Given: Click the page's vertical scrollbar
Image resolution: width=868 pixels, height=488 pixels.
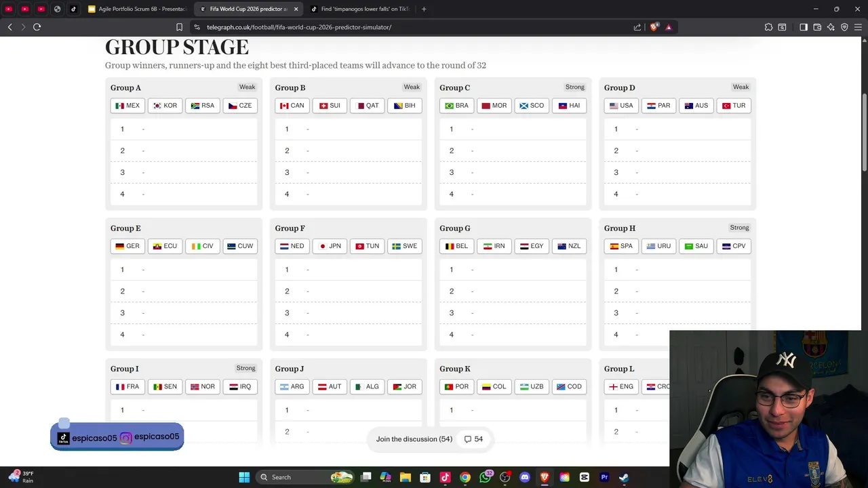Looking at the screenshot, I should pyautogui.click(x=865, y=132).
